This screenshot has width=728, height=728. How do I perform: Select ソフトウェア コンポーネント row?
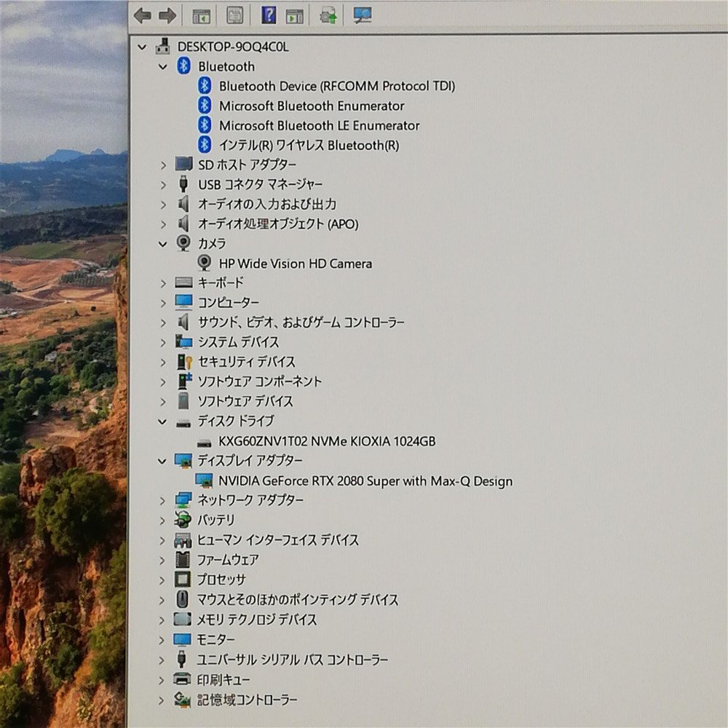[x=260, y=381]
